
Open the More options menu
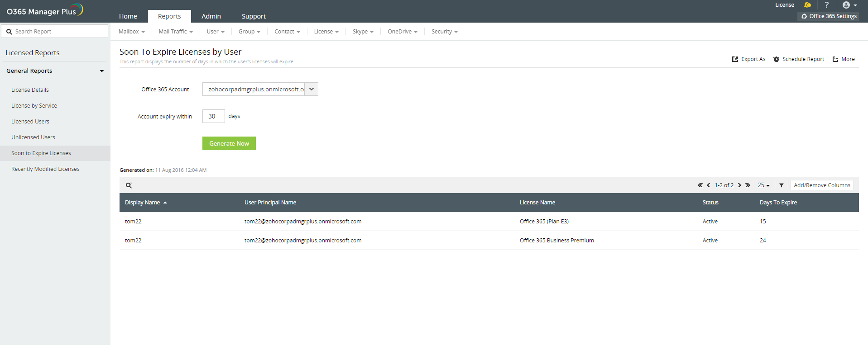tap(844, 59)
